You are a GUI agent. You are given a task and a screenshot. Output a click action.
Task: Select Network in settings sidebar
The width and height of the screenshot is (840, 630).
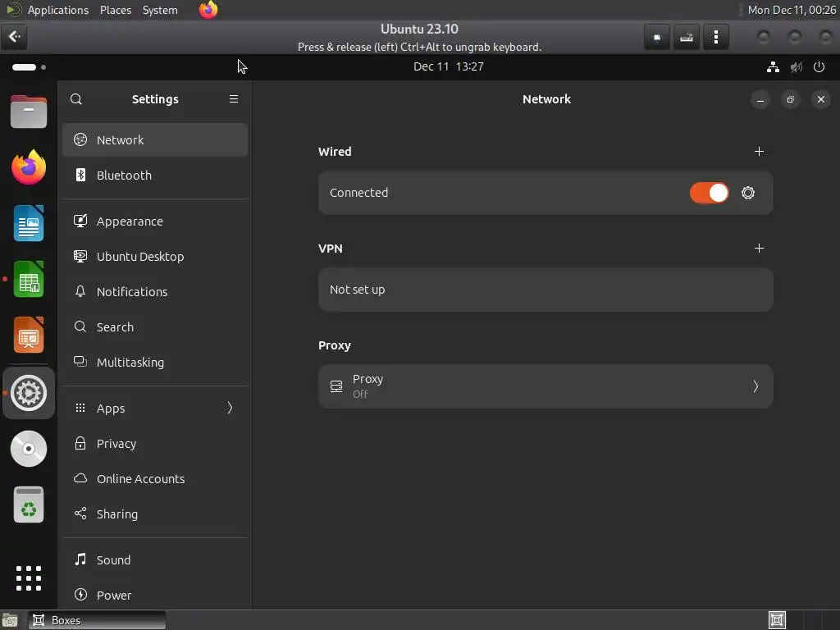click(155, 139)
